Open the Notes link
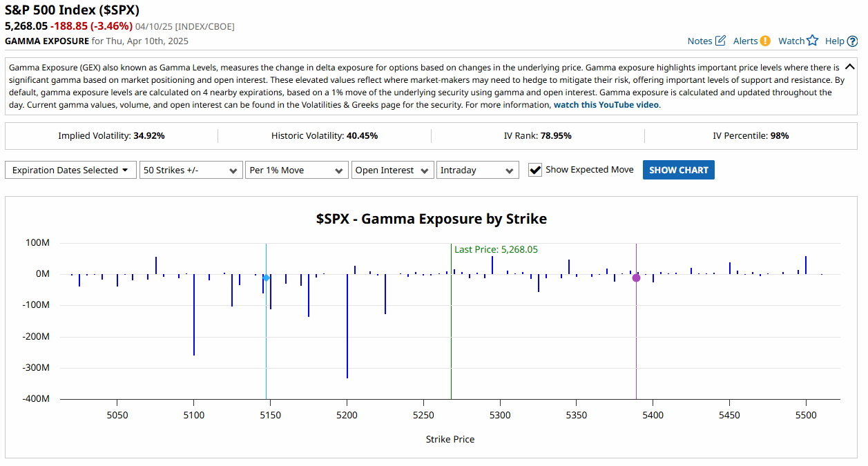Viewport: 868px width, 466px height. (x=700, y=41)
